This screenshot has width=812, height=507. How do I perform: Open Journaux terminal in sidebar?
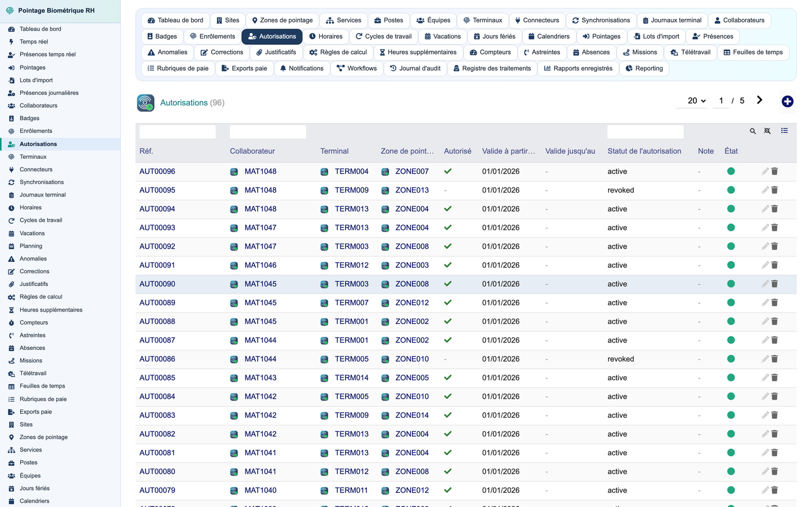(43, 195)
